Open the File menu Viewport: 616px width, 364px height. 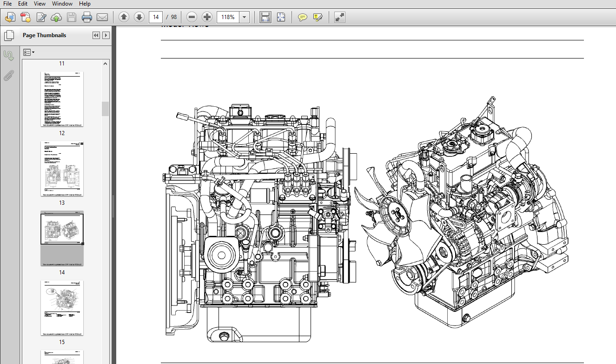7,4
